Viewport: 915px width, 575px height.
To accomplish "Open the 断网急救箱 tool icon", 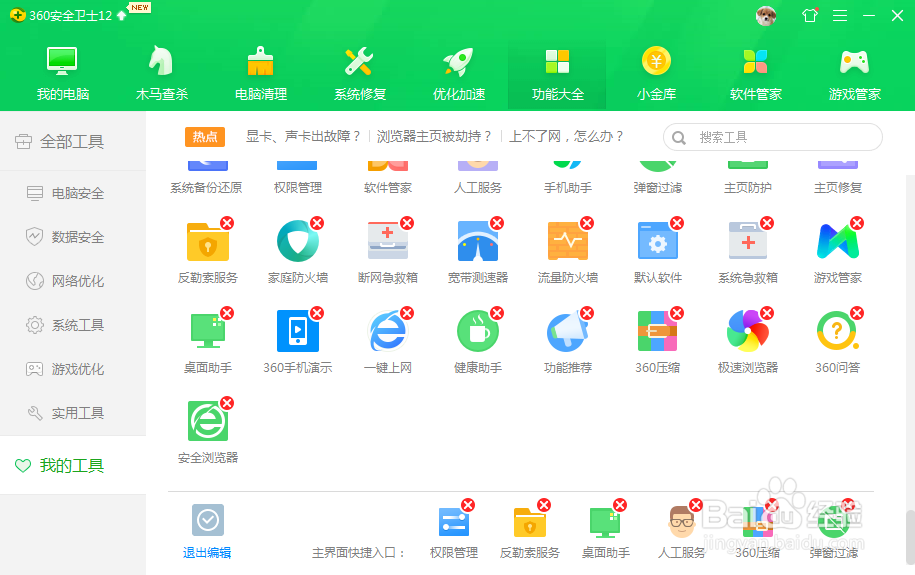I will [387, 241].
